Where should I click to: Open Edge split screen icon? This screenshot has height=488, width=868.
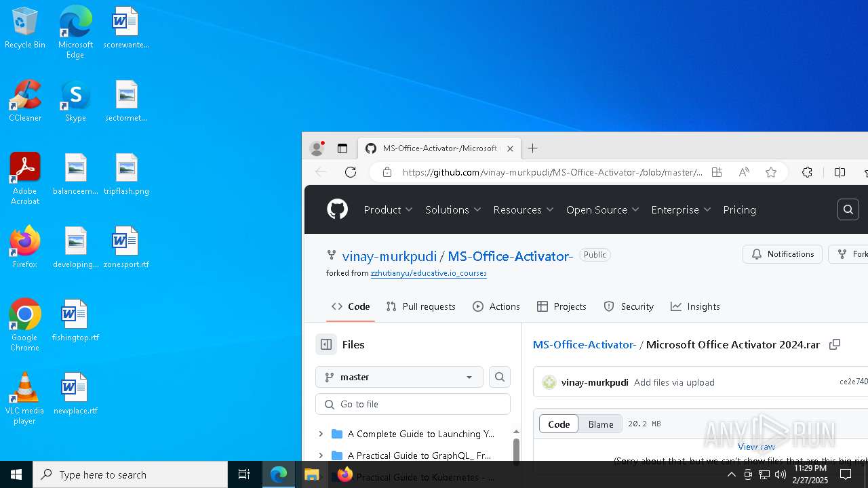click(840, 172)
